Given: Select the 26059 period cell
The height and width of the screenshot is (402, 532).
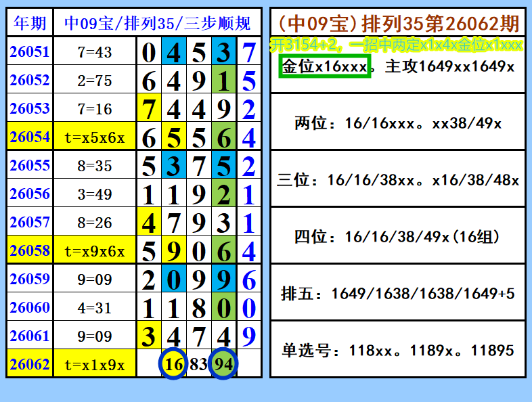Looking at the screenshot, I should (x=30, y=279).
